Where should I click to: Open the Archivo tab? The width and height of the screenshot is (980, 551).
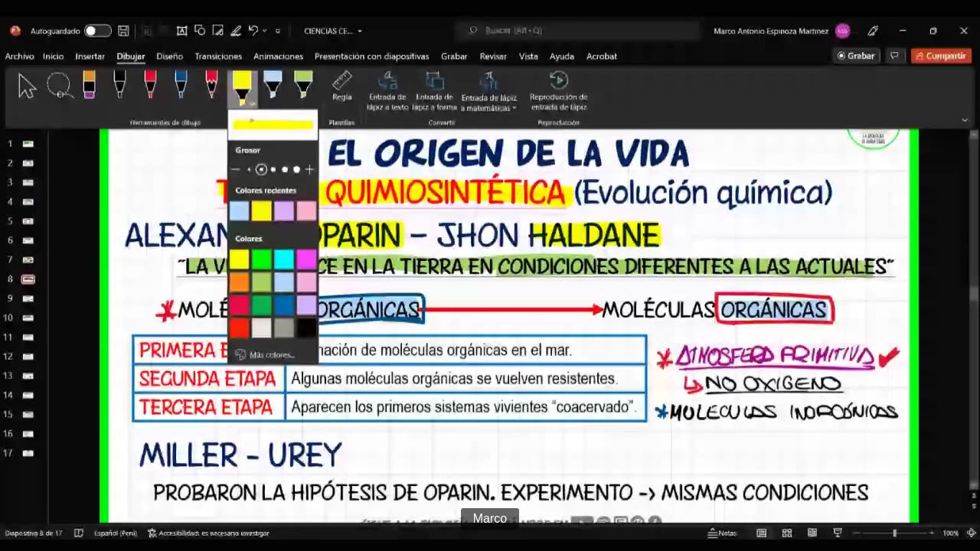pos(19,56)
